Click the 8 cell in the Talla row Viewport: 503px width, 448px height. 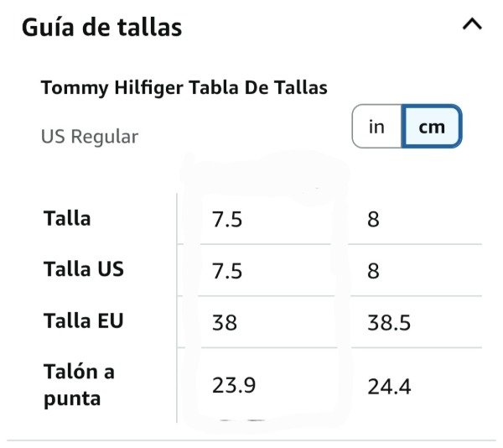coord(373,220)
